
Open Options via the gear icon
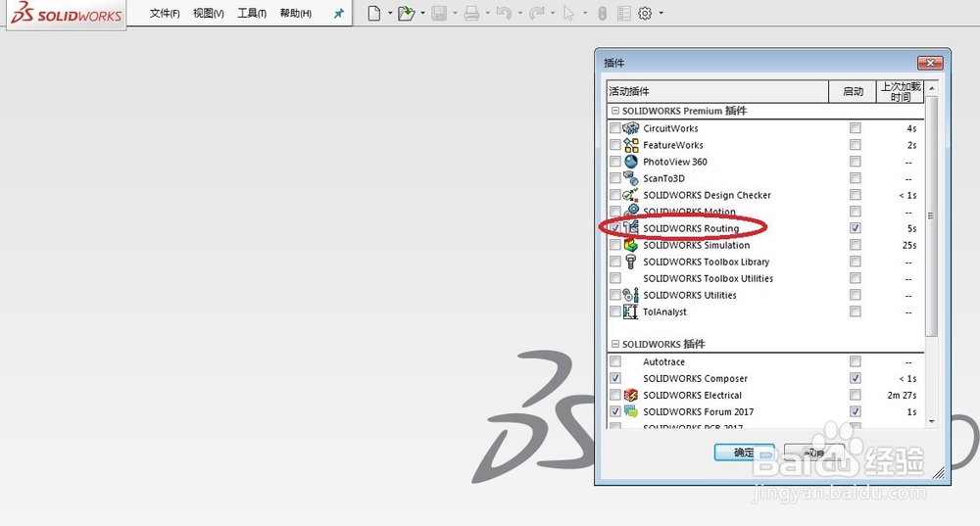pos(645,13)
